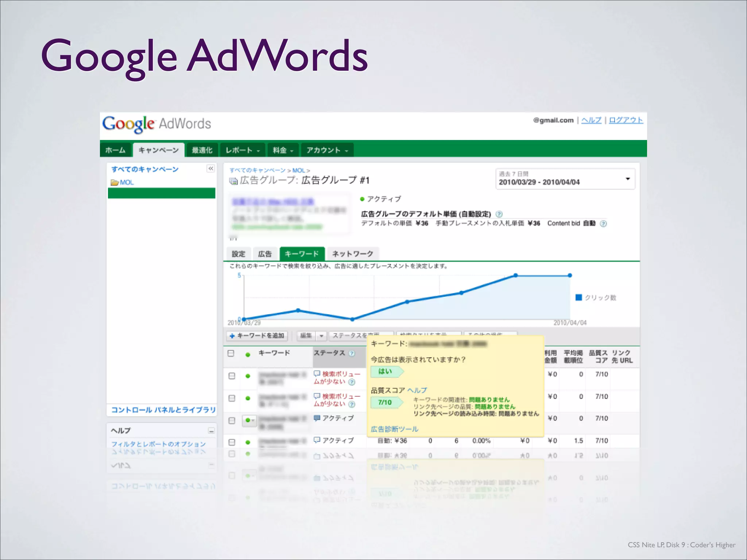Click 1.5 average position in fourth row

coord(578,441)
